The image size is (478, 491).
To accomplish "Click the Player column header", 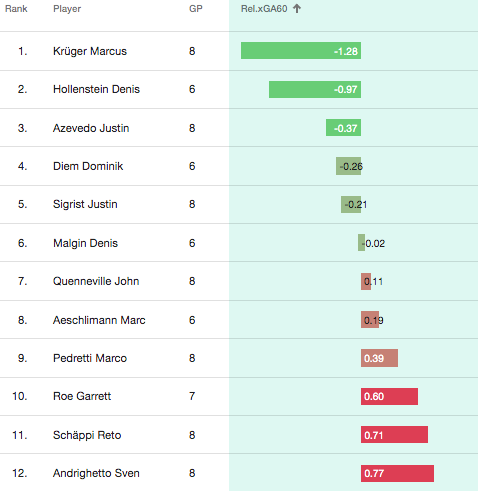I will 67,9.
